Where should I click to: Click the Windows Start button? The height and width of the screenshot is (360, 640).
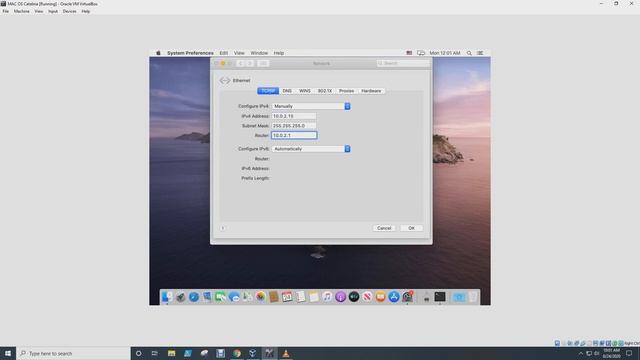point(8,353)
